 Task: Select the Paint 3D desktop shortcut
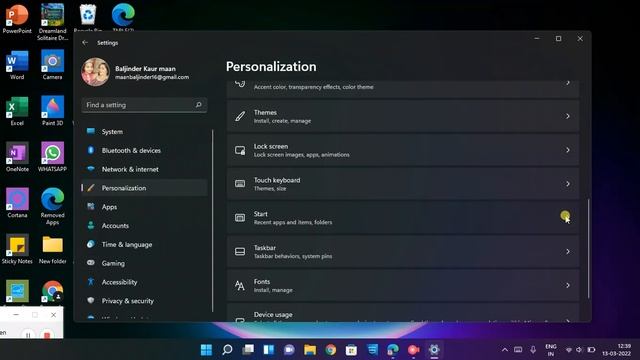click(53, 111)
